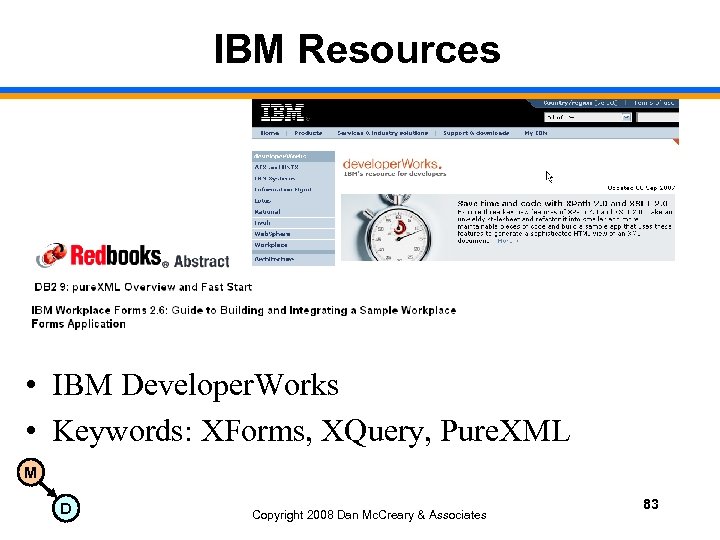The width and height of the screenshot is (720, 540).
Task: Open the My IBM navigation item
Action: coord(535,133)
